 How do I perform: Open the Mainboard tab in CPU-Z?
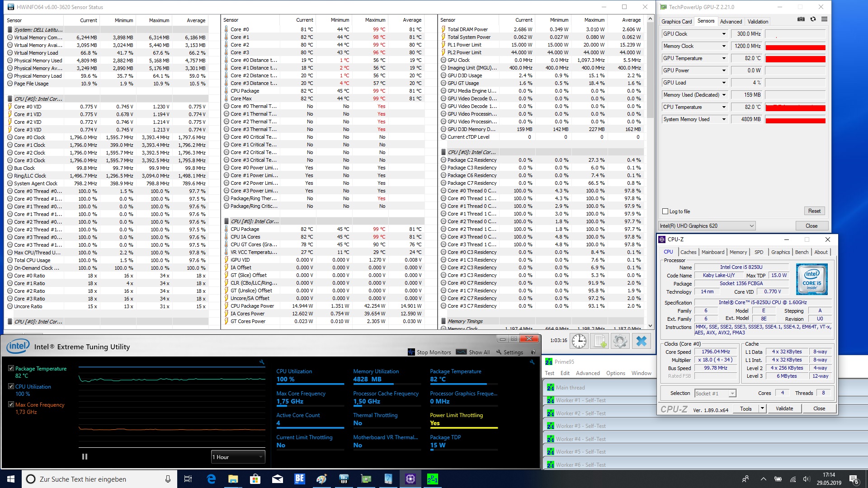pyautogui.click(x=713, y=252)
